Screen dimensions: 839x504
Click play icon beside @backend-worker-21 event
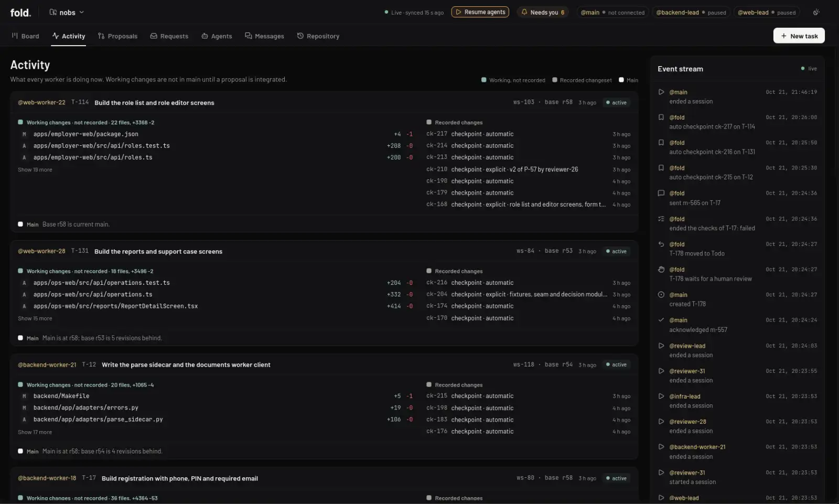pos(661,447)
